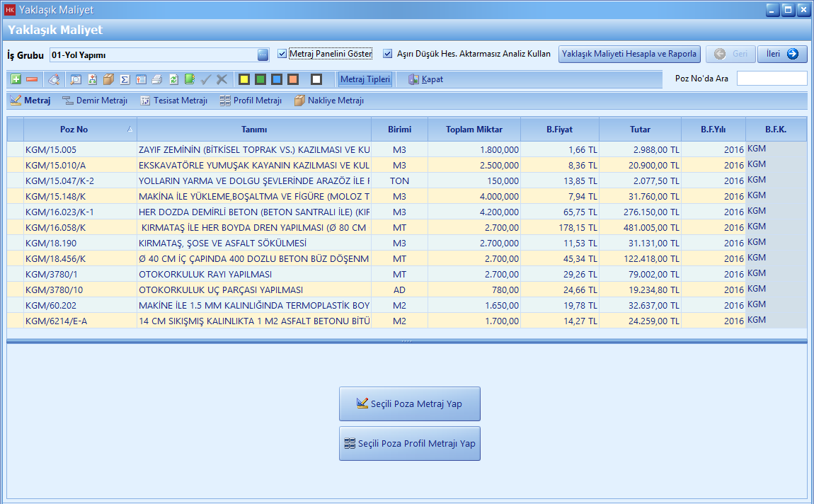Toggle the Metraj Tipleri button
The image size is (814, 504).
click(x=365, y=79)
